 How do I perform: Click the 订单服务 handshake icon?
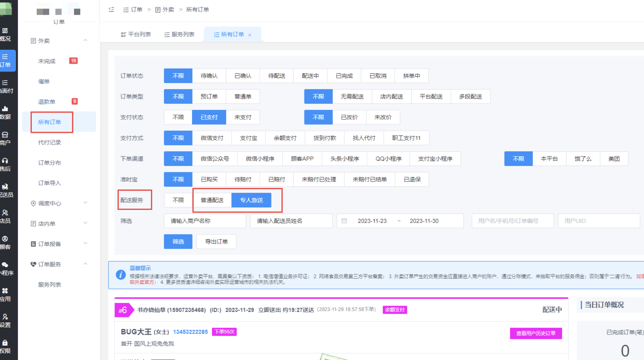click(x=33, y=264)
